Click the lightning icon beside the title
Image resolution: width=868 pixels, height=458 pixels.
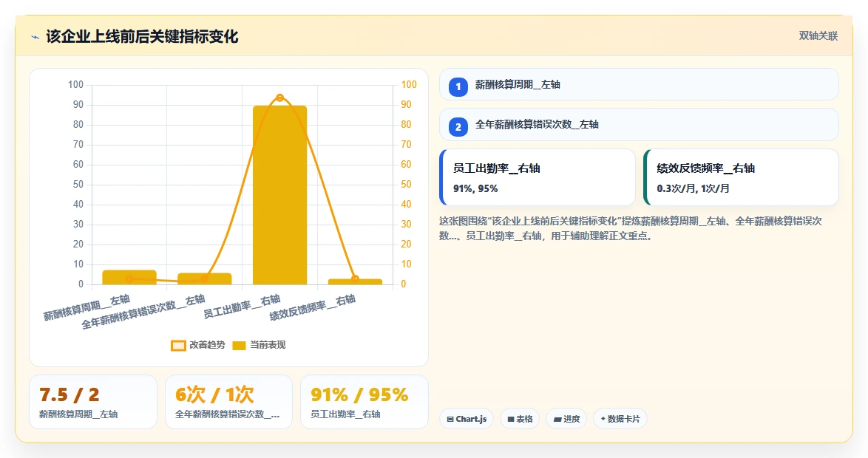pyautogui.click(x=35, y=37)
